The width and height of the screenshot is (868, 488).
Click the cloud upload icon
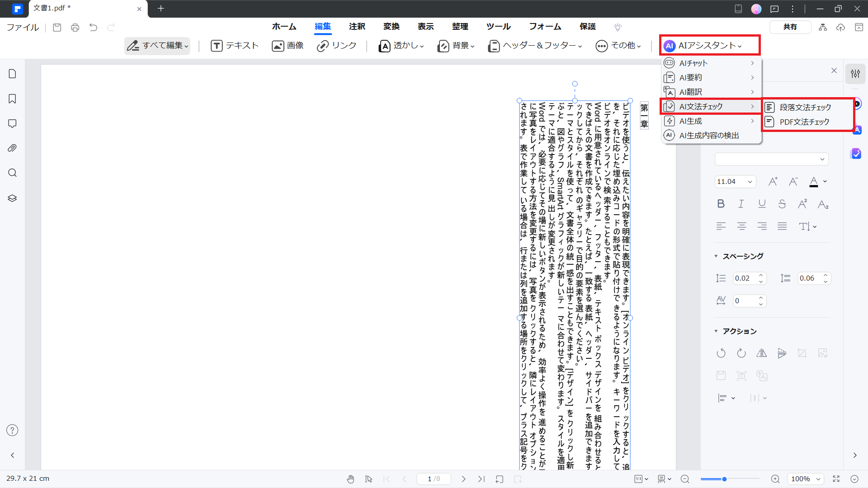tap(840, 28)
